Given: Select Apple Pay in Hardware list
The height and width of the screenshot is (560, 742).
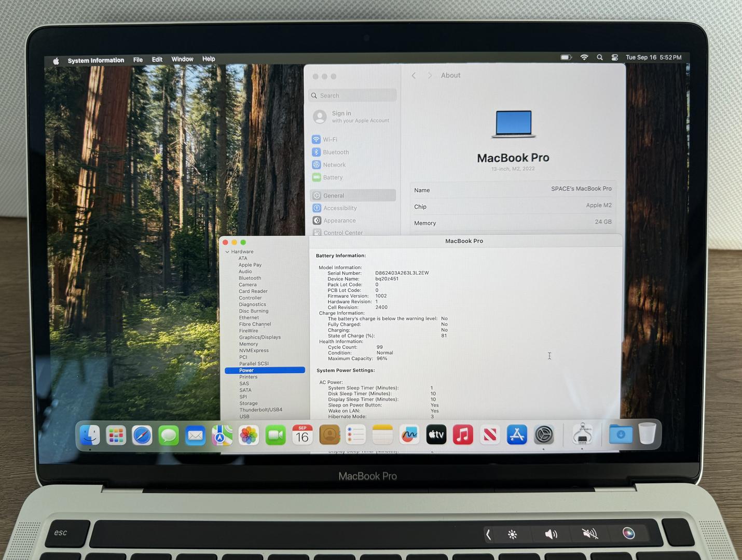Looking at the screenshot, I should click(250, 265).
